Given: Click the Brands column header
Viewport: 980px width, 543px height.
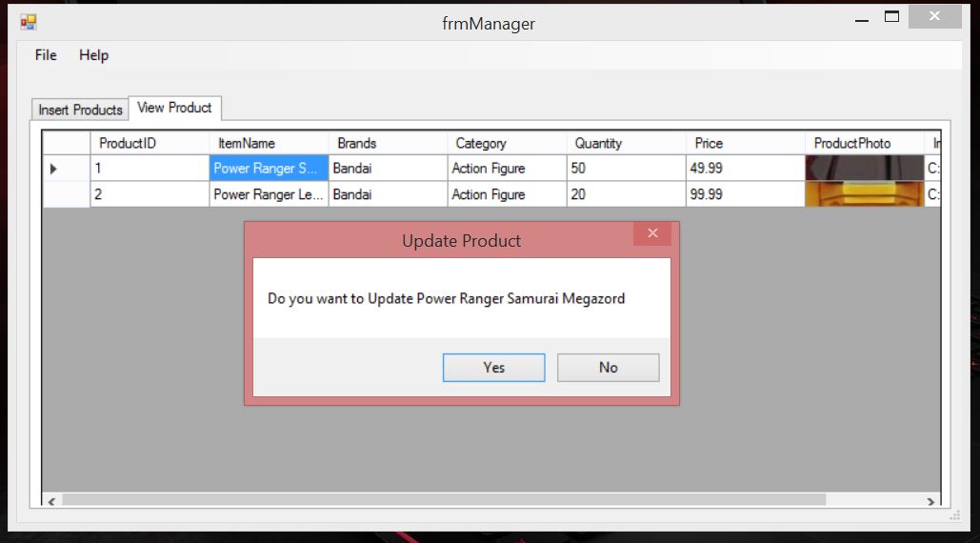Looking at the screenshot, I should (357, 143).
